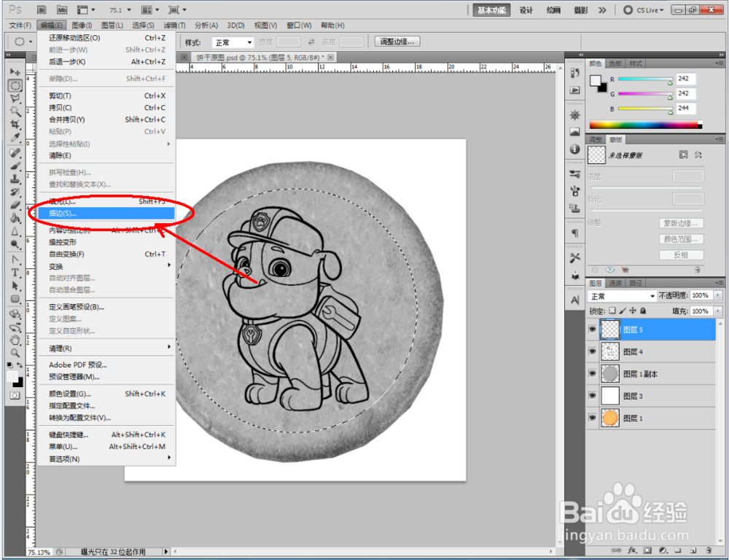Select the Healing Brush tool

pos(15,152)
